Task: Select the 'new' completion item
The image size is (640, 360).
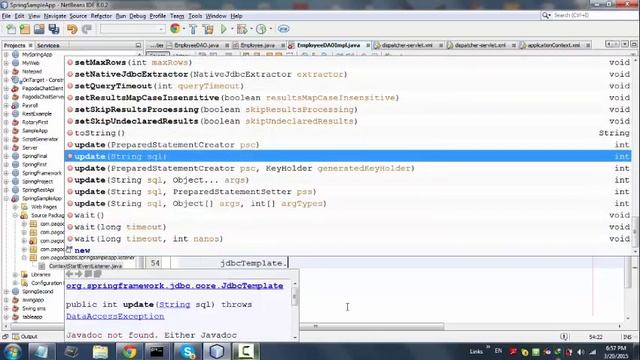Action: tap(348, 250)
